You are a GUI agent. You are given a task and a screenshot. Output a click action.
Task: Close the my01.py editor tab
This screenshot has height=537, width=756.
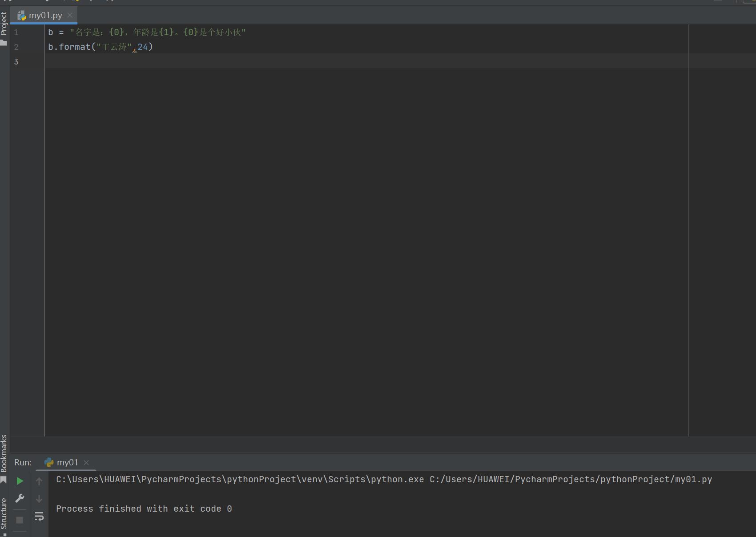click(70, 15)
